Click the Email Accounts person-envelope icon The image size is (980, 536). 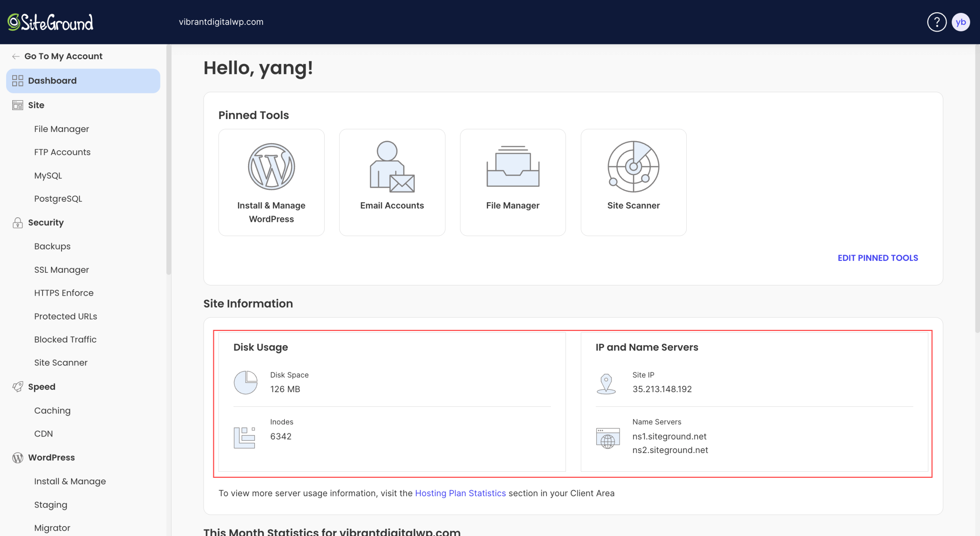click(x=392, y=167)
